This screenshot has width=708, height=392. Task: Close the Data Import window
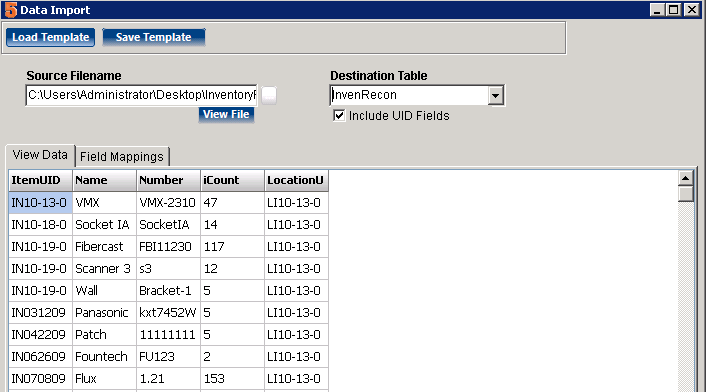pos(692,9)
